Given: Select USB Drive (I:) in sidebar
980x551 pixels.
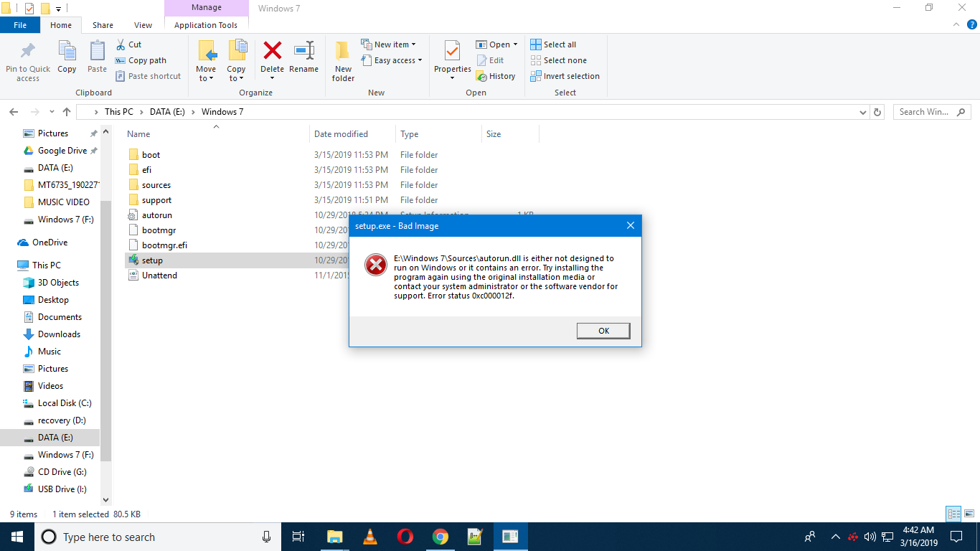Looking at the screenshot, I should point(62,489).
